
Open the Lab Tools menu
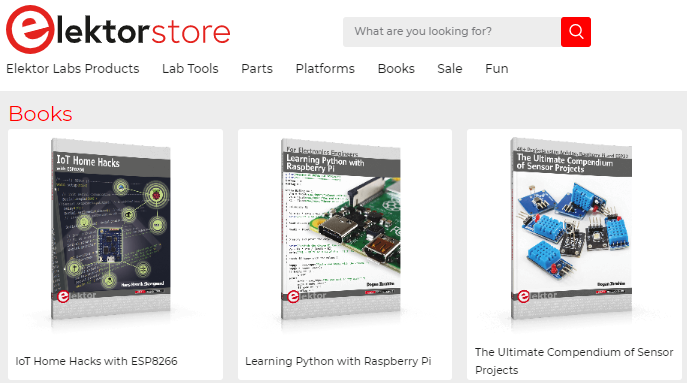pos(190,69)
